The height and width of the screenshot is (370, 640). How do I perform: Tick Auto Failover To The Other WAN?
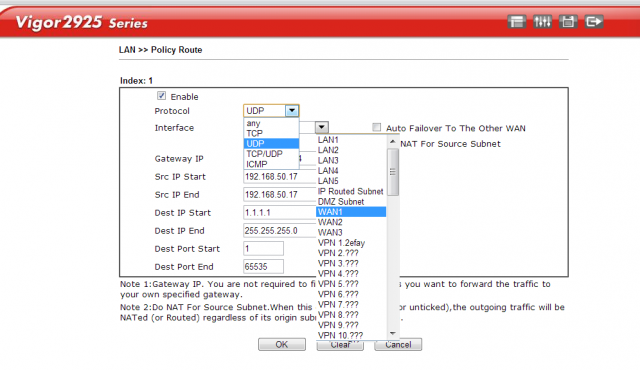click(377, 127)
